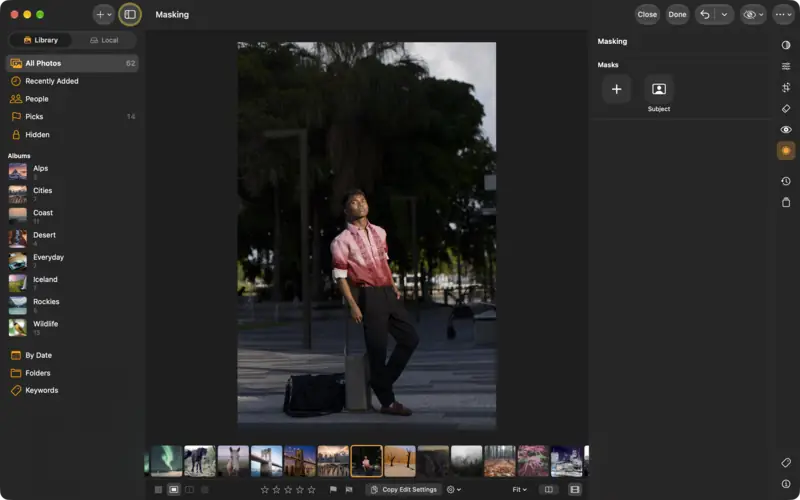Click the Wildlife album bird icon
Viewport: 800px width, 500px height.
click(18, 327)
